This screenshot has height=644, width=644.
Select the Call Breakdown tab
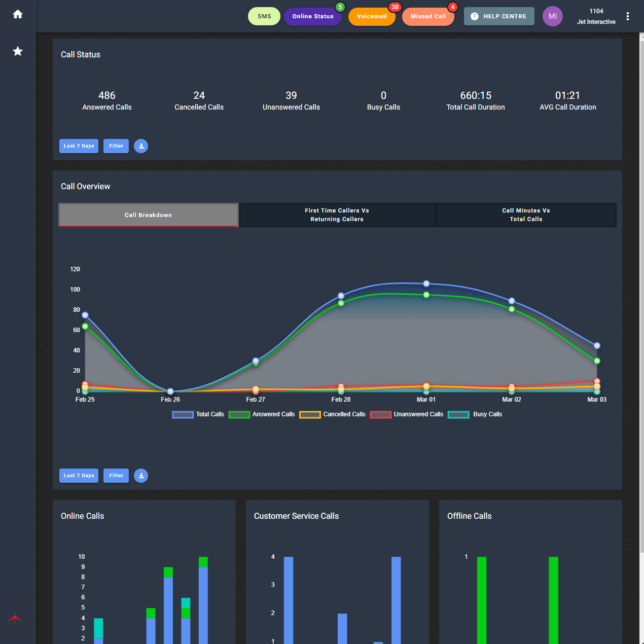(149, 215)
